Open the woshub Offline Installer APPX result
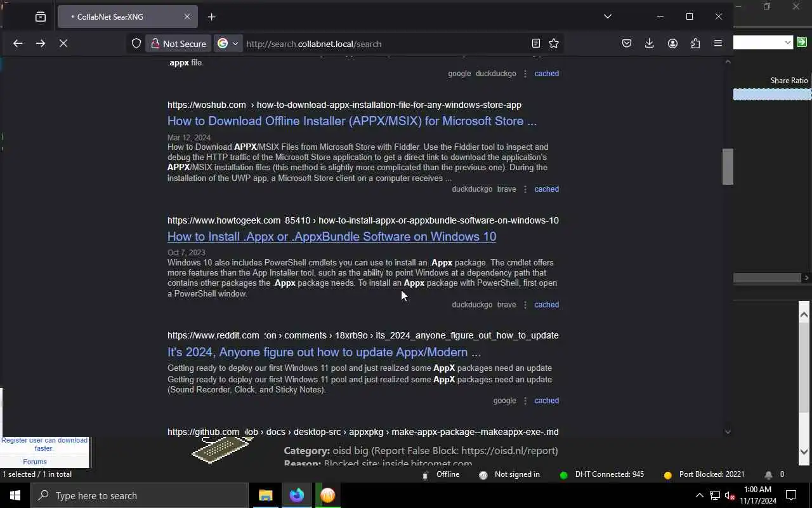812x508 pixels. tap(352, 121)
